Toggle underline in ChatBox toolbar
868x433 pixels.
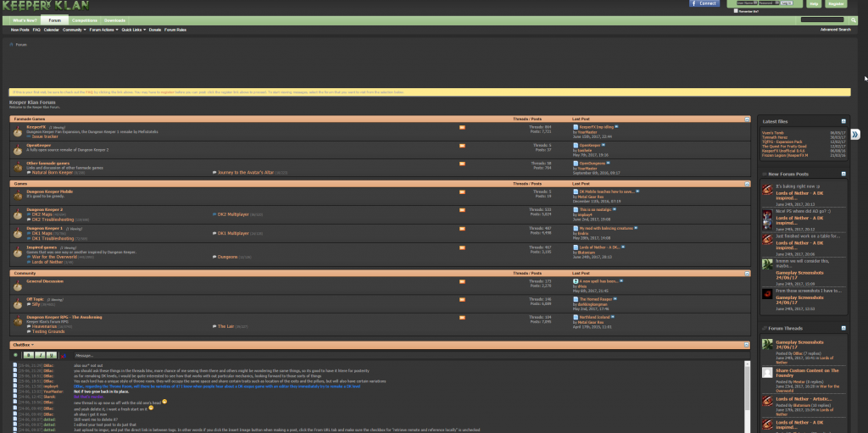click(52, 356)
